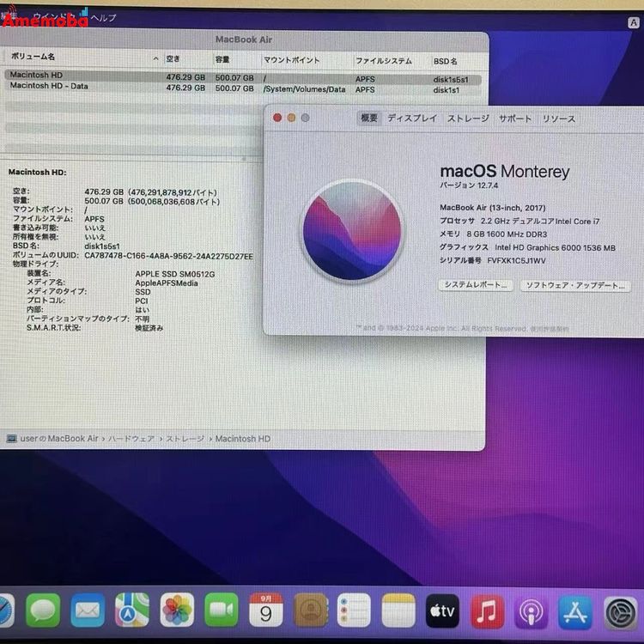Open Safari at the Dock's left edge
Viewport: 644px width, 644px height.
(x=6, y=610)
